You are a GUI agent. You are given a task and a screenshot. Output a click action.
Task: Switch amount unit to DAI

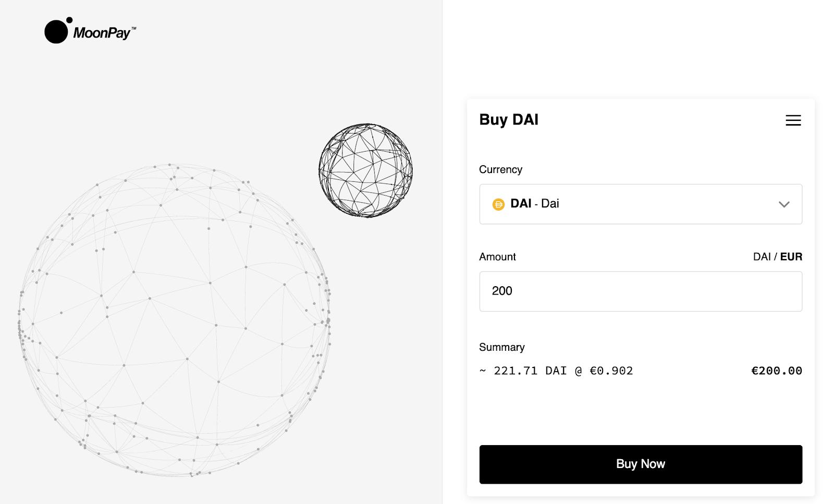click(x=762, y=257)
